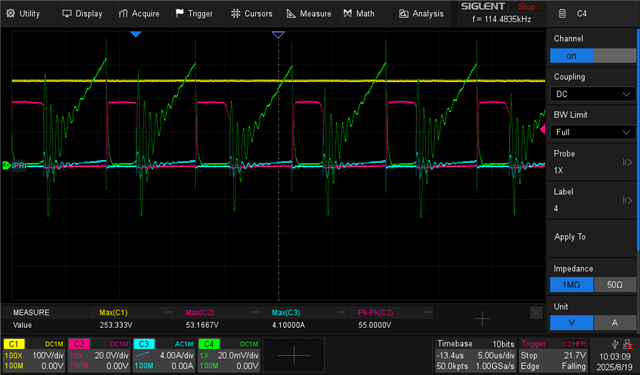
Task: Click the Utility gear icon
Action: click(11, 13)
